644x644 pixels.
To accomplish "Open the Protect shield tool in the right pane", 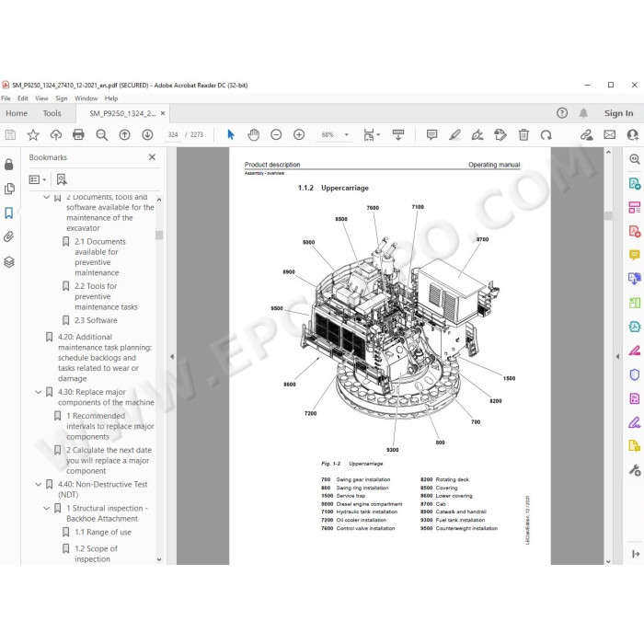I will click(635, 374).
